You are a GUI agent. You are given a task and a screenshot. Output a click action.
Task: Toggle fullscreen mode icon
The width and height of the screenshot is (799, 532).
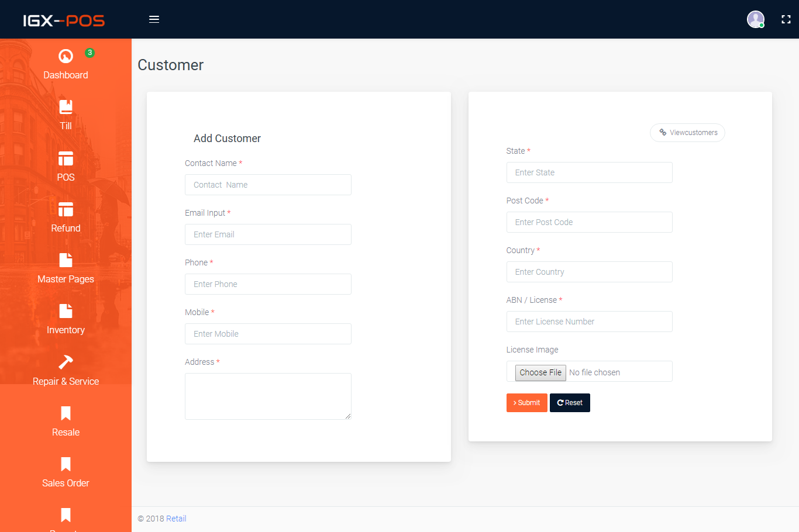point(786,19)
